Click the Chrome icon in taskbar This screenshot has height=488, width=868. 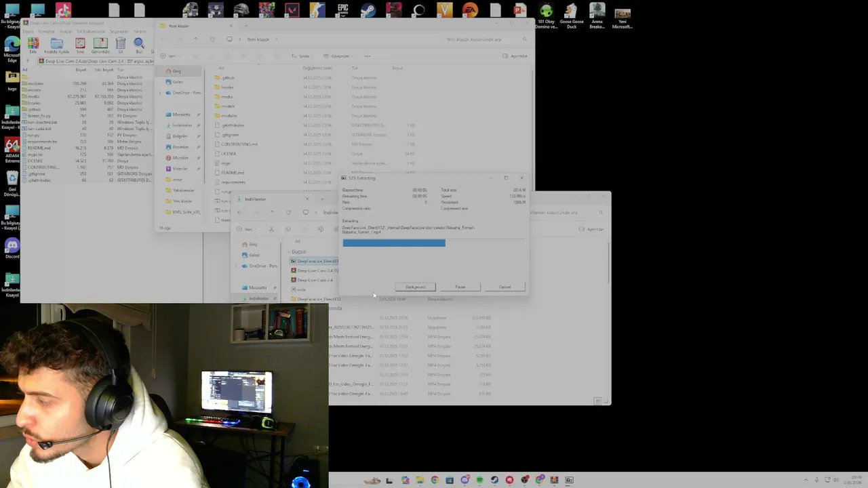[x=435, y=480]
